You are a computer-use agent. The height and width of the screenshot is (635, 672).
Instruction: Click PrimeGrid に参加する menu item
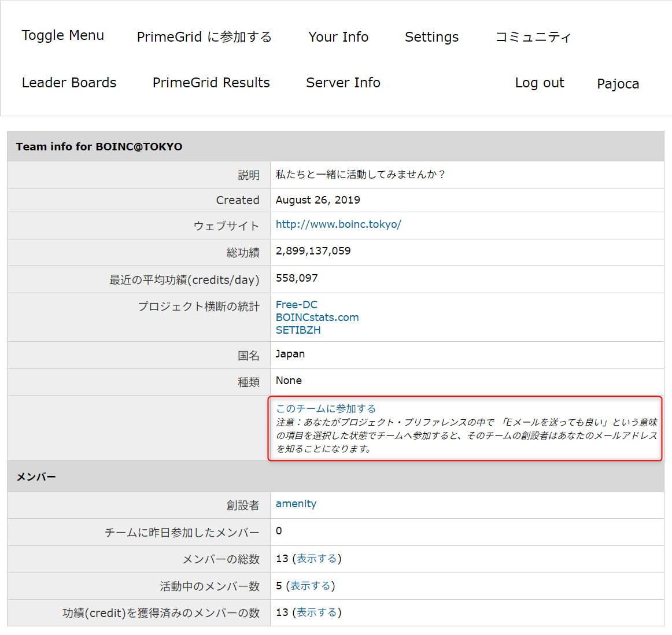[204, 36]
